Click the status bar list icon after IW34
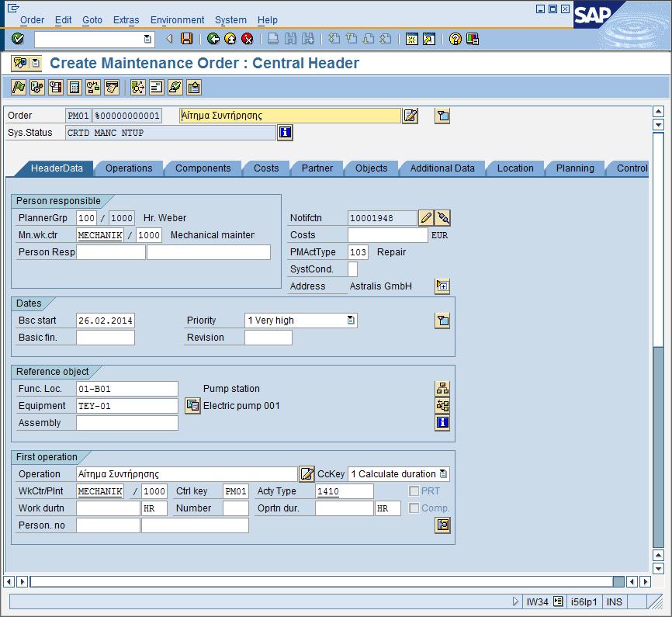The height and width of the screenshot is (617, 672). (x=558, y=601)
